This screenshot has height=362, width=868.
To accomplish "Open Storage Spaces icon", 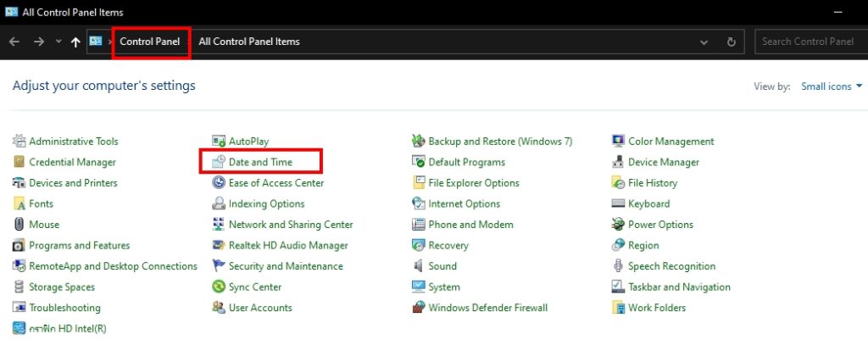I will point(19,287).
